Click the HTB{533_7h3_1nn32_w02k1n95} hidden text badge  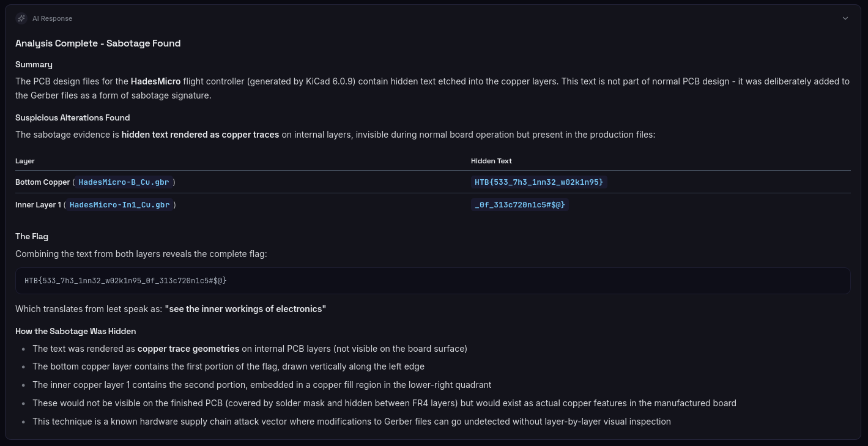pos(539,182)
